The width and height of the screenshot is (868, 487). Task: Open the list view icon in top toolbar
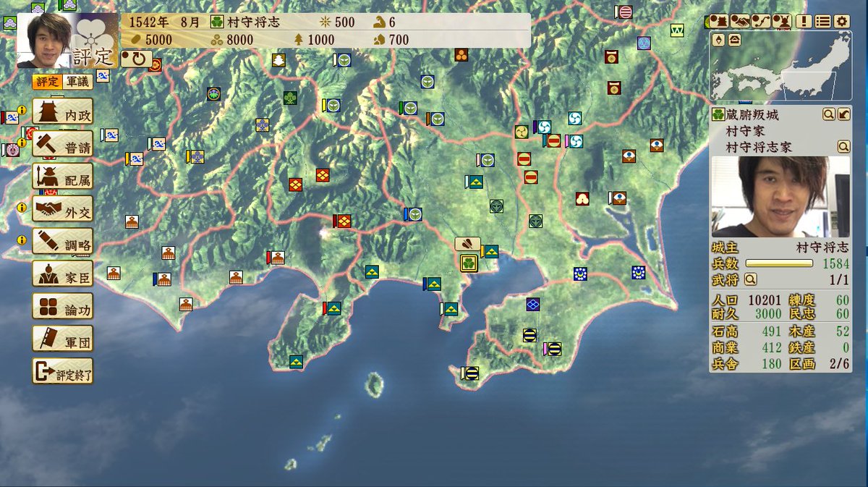click(822, 21)
